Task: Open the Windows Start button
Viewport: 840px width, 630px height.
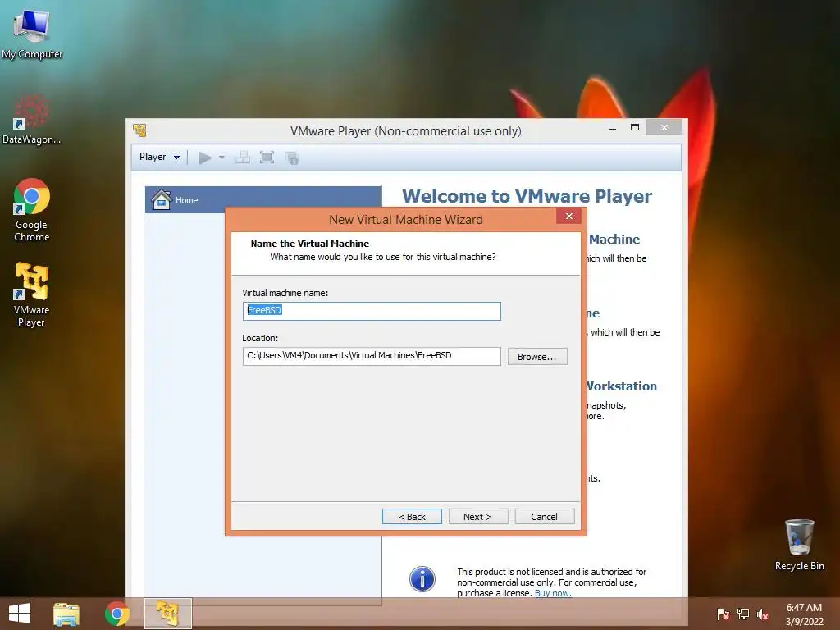Action: [x=20, y=614]
